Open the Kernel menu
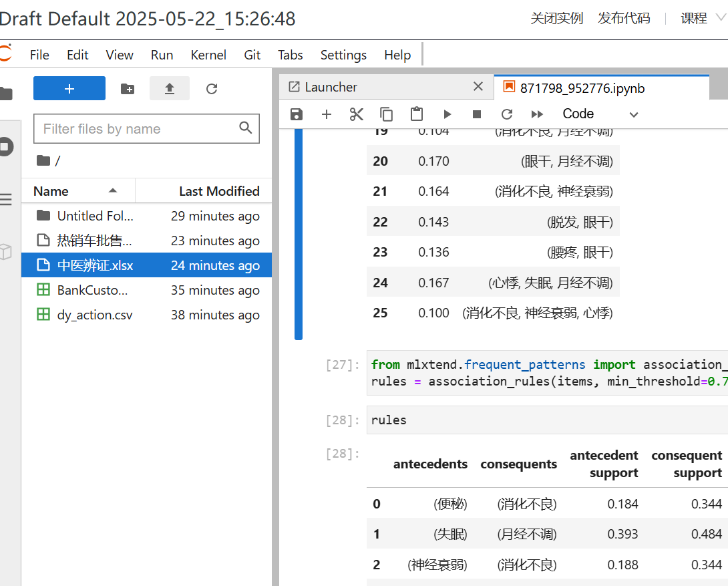Image resolution: width=728 pixels, height=586 pixels. point(208,55)
